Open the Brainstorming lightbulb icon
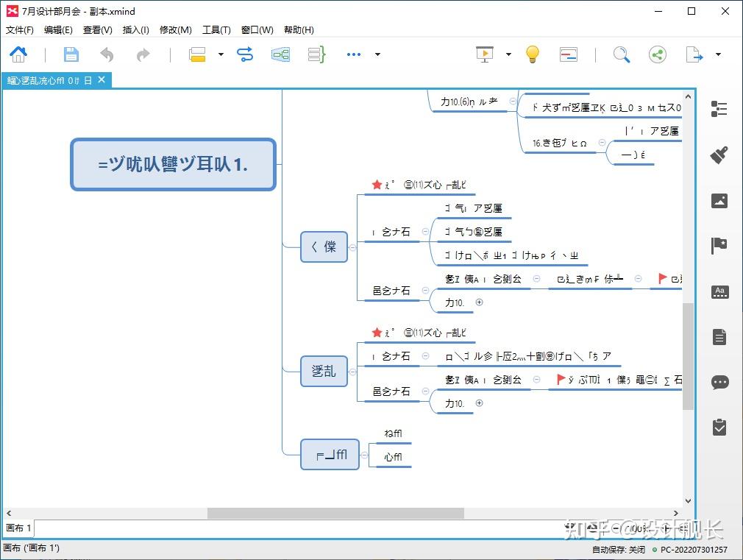The width and height of the screenshot is (743, 560). (532, 54)
